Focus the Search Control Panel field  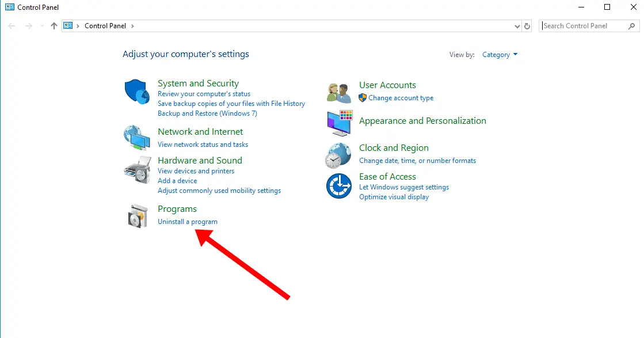[585, 26]
